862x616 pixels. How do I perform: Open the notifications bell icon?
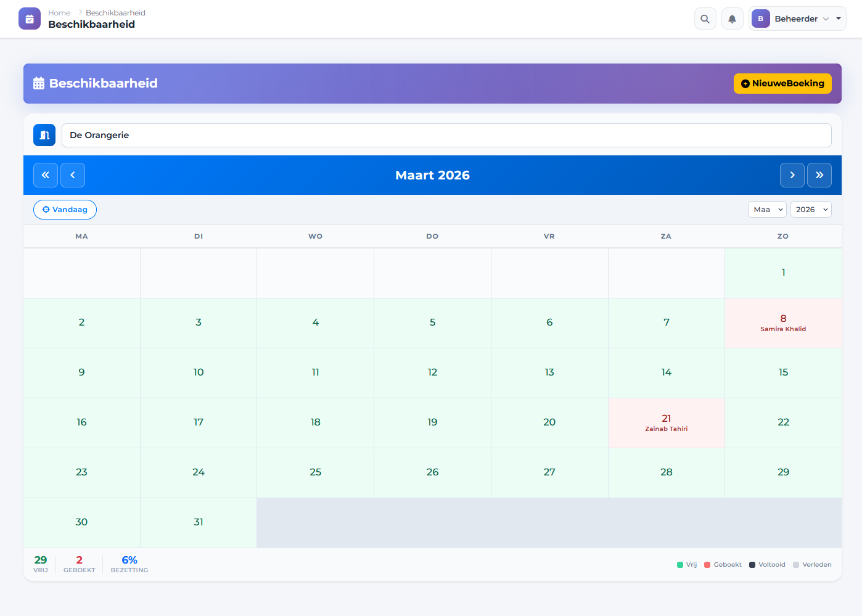pyautogui.click(x=732, y=18)
